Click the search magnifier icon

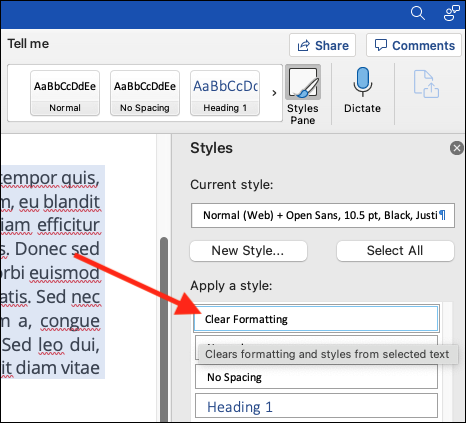click(418, 13)
